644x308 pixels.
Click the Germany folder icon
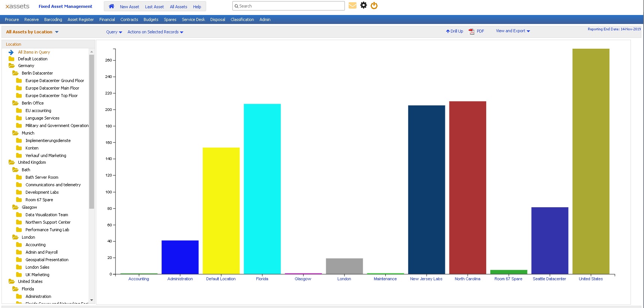pyautogui.click(x=12, y=66)
